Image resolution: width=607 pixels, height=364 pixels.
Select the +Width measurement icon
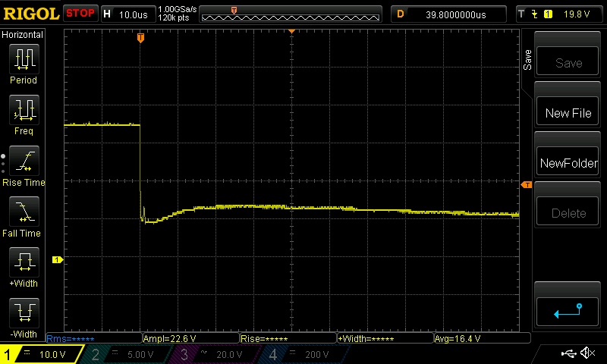point(24,263)
